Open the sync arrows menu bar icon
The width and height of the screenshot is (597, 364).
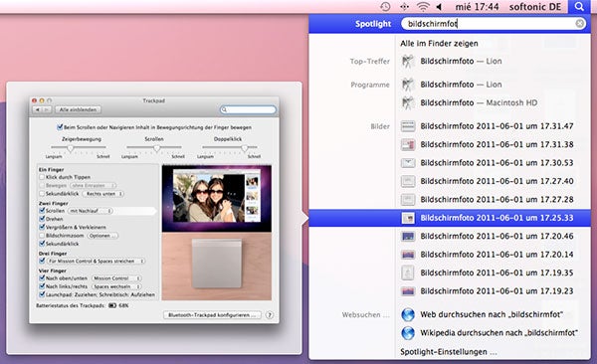[x=404, y=7]
